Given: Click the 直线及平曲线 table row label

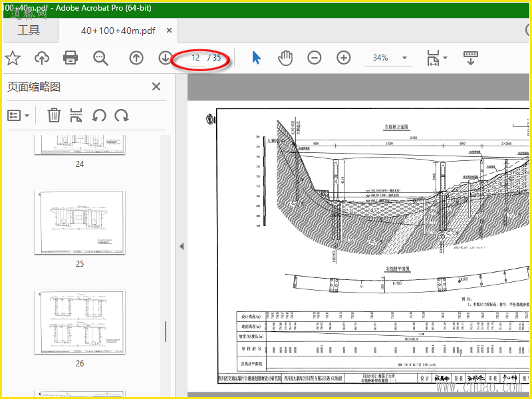Looking at the screenshot, I should coord(251,364).
